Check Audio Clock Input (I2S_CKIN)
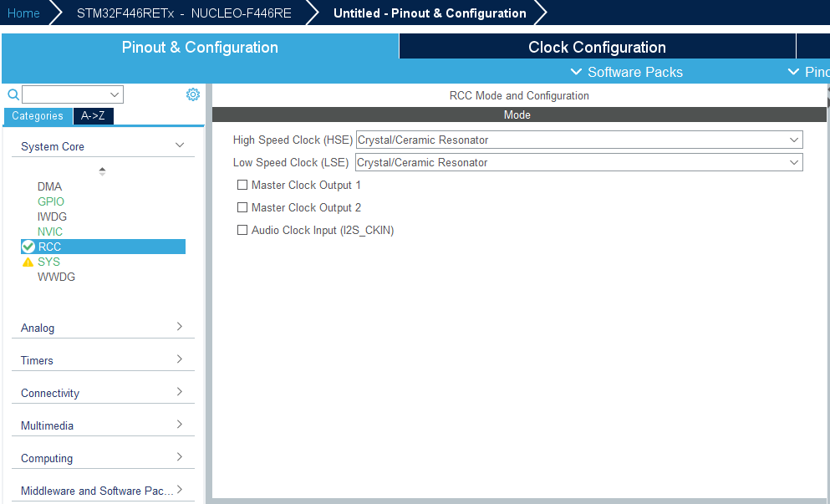 click(242, 230)
